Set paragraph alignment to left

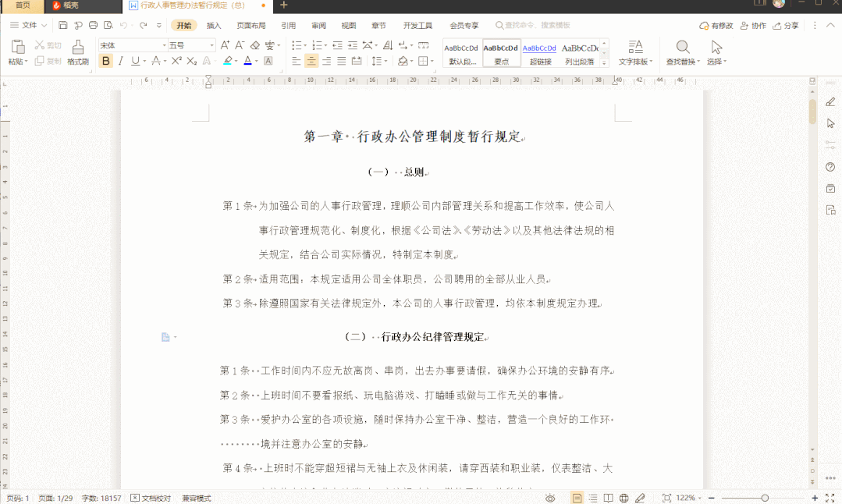(296, 61)
